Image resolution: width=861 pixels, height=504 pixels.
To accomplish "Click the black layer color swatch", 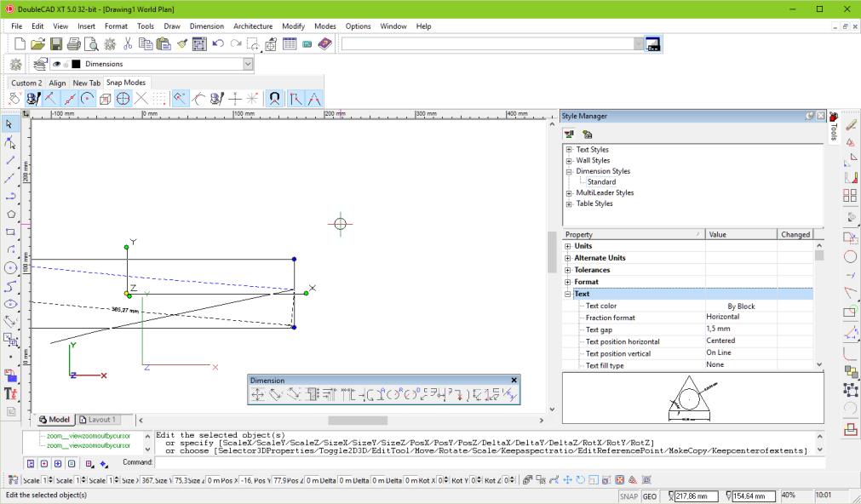I will (76, 64).
